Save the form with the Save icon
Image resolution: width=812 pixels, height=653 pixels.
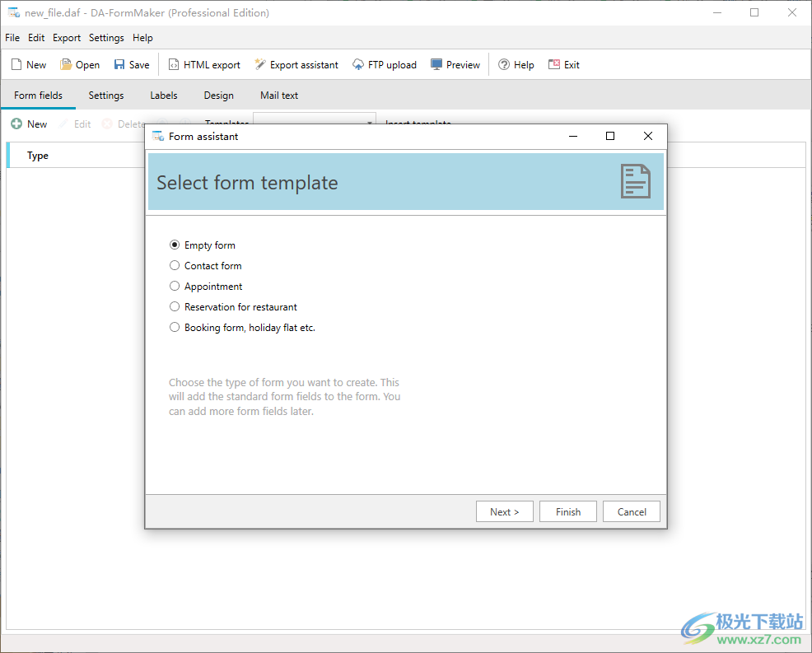tap(119, 65)
